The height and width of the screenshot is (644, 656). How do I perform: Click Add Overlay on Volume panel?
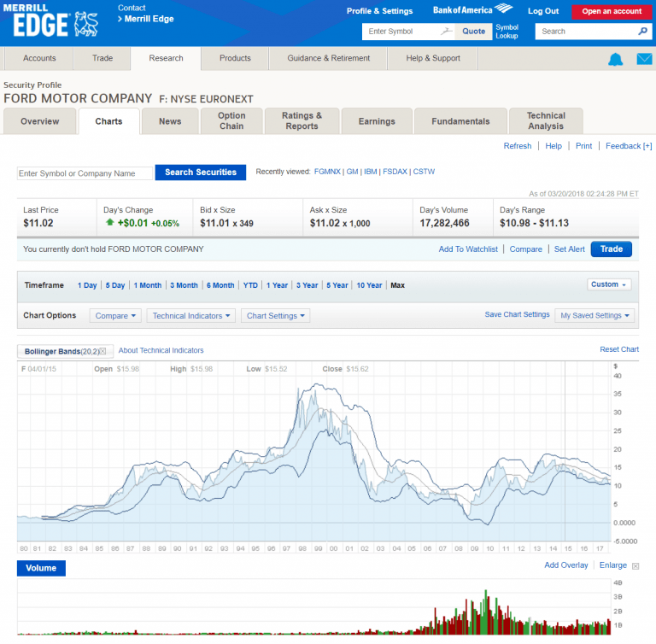(x=566, y=565)
